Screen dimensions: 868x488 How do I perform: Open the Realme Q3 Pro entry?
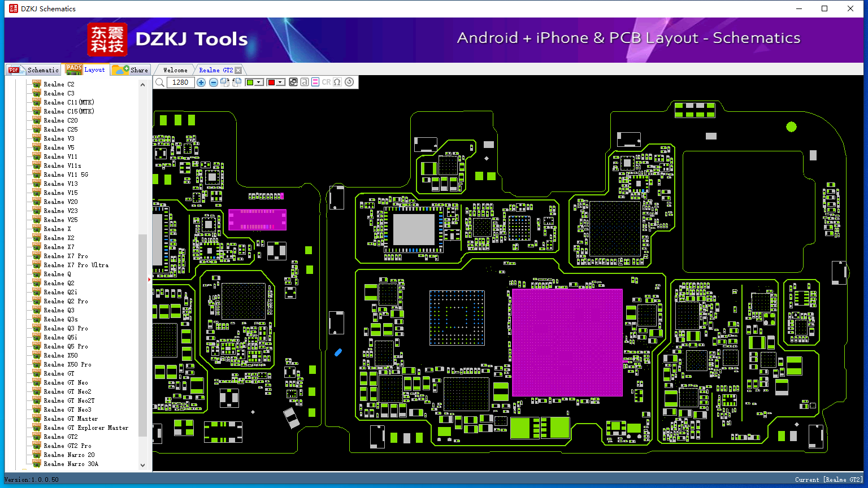click(66, 328)
